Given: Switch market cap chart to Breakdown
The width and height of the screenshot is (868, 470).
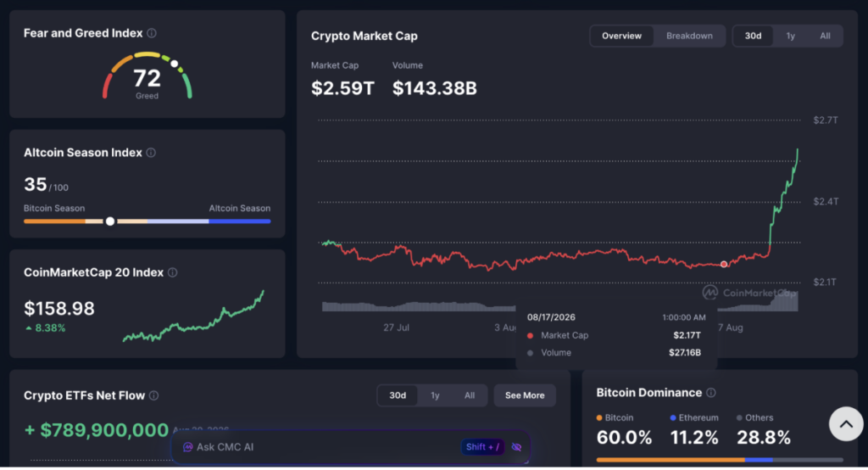Looking at the screenshot, I should coord(689,36).
